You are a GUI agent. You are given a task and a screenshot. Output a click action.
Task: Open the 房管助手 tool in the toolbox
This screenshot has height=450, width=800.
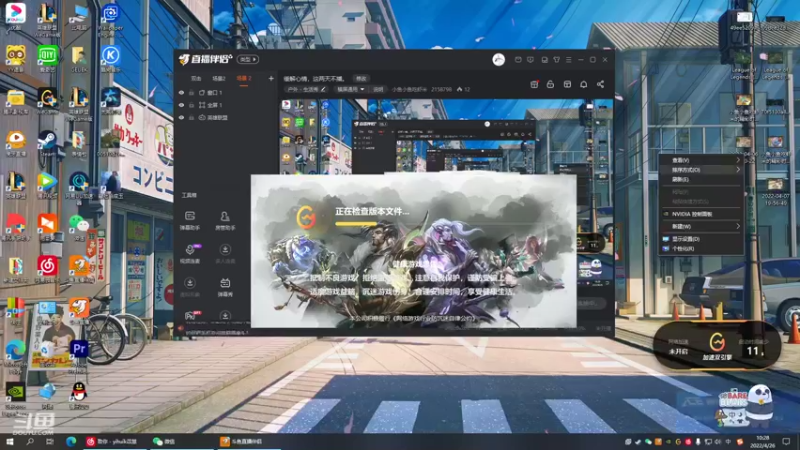225,220
